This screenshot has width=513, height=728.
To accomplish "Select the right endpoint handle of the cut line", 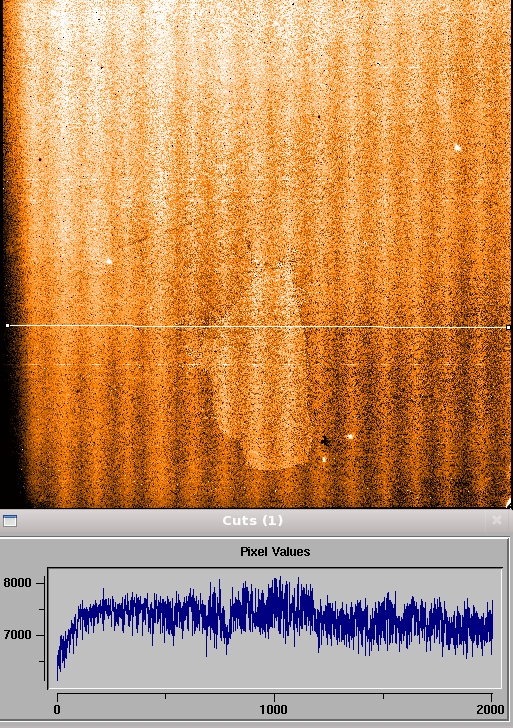I will tap(508, 327).
